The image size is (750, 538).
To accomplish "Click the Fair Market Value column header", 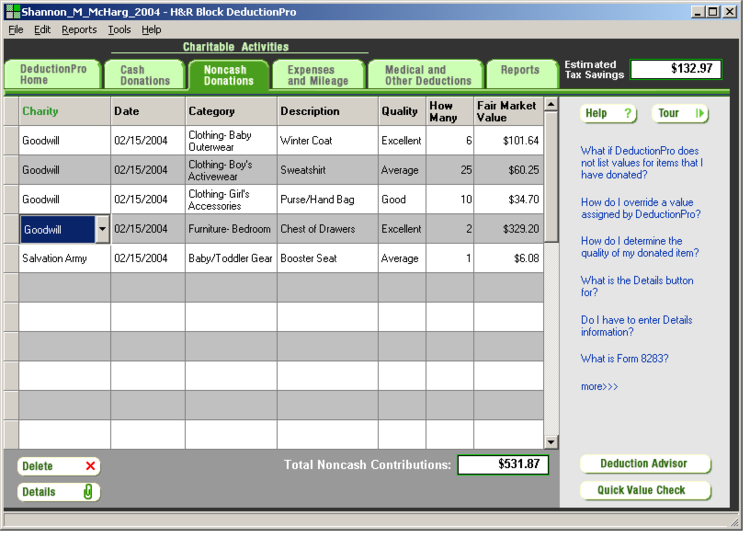I will coord(508,111).
